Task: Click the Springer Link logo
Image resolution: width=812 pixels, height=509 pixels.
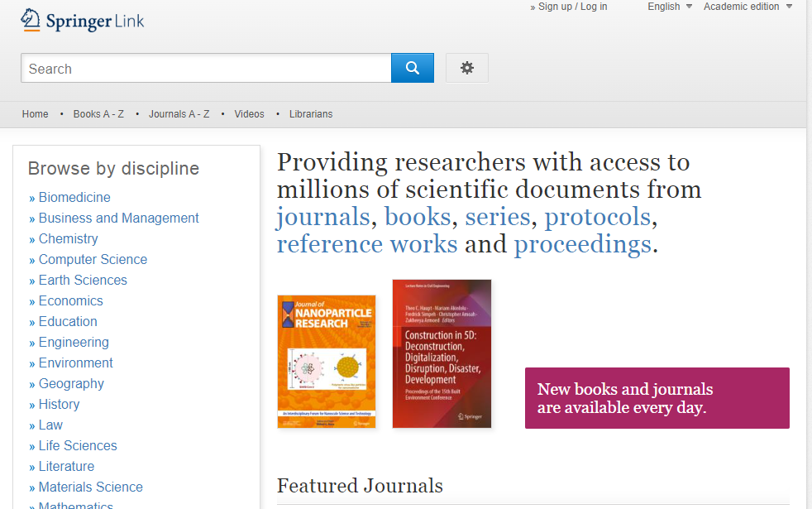Action: (83, 21)
